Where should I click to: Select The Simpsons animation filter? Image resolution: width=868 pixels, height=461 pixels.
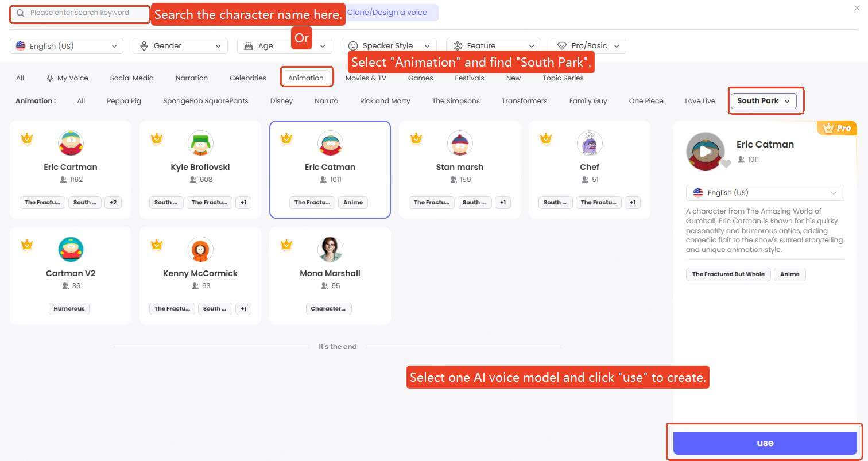pyautogui.click(x=456, y=101)
